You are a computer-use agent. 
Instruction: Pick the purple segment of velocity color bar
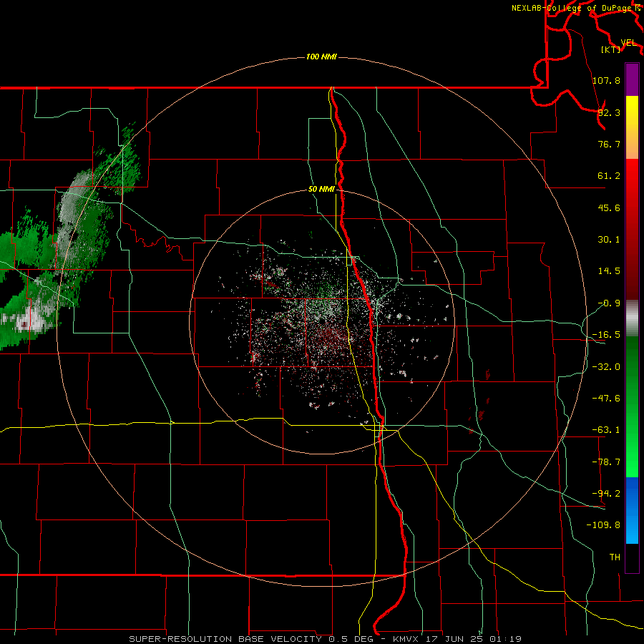(x=632, y=79)
